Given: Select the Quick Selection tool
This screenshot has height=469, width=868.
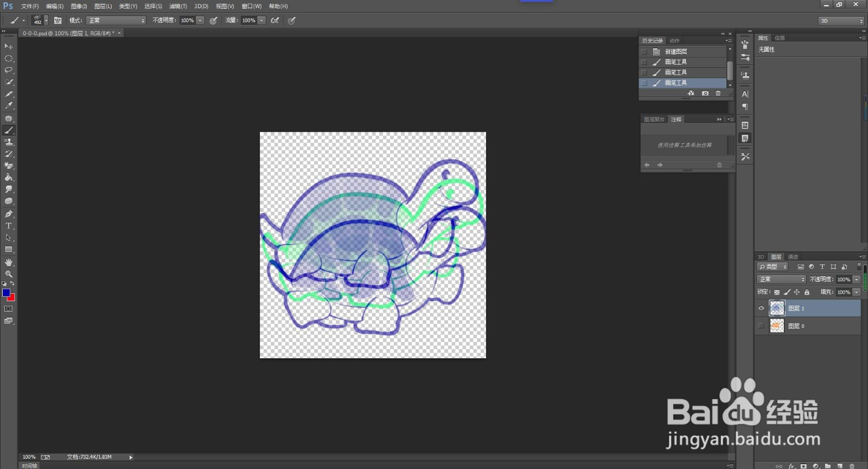Looking at the screenshot, I should (x=8, y=82).
